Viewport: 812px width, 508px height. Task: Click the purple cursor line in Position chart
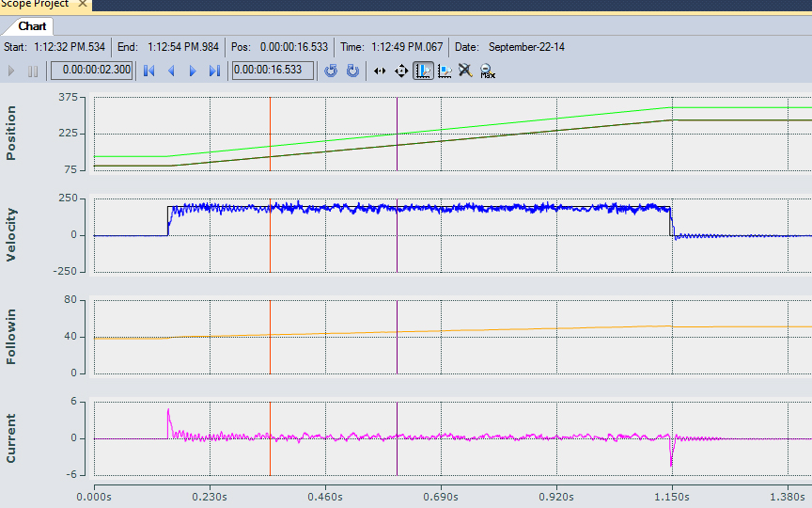tap(398, 134)
